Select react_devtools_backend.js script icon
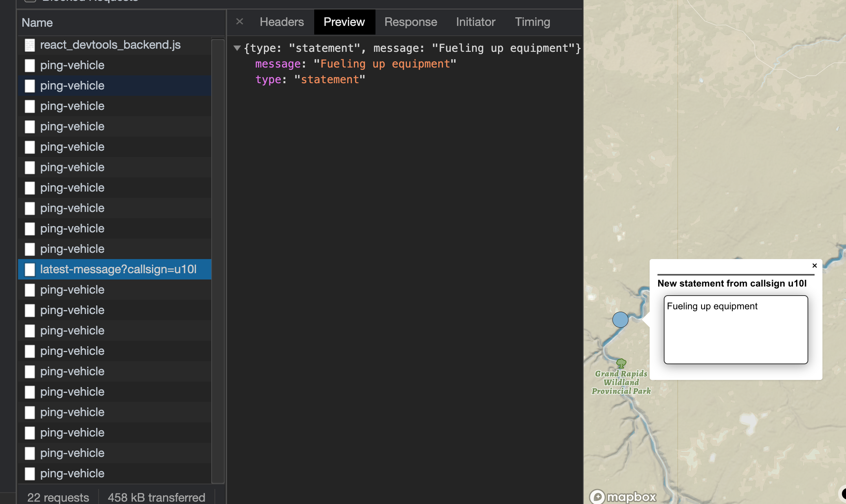This screenshot has width=846, height=504. 30,45
